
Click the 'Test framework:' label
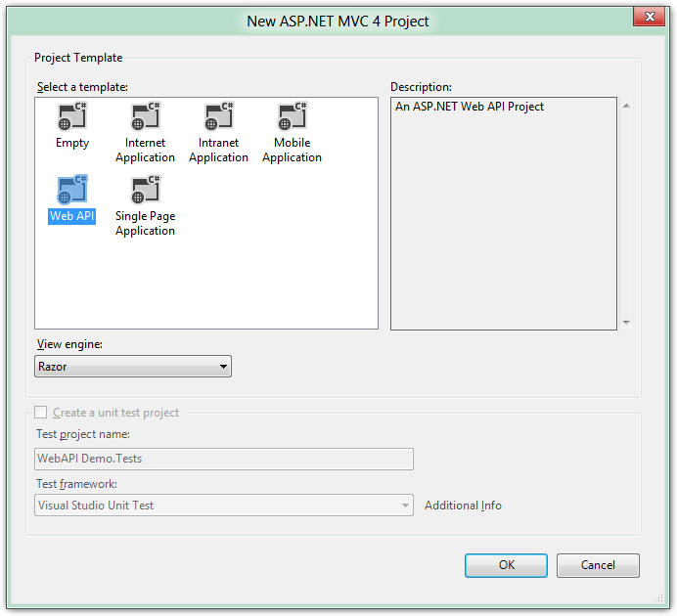point(76,484)
